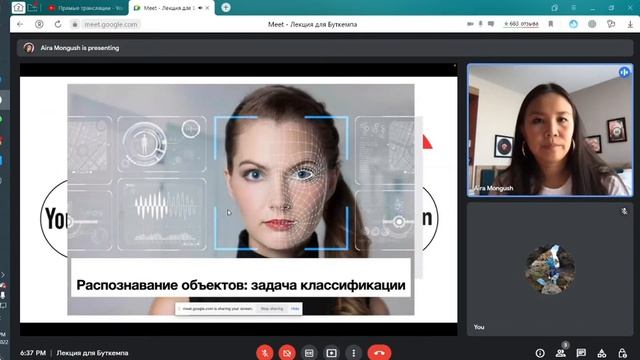
Task: Toggle closed captions button
Action: (309, 353)
